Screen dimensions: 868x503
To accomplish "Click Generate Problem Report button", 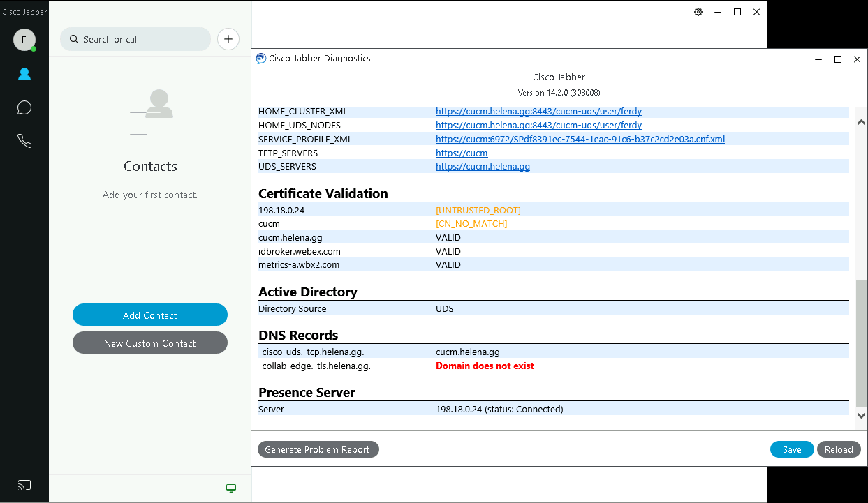I will [x=318, y=449].
